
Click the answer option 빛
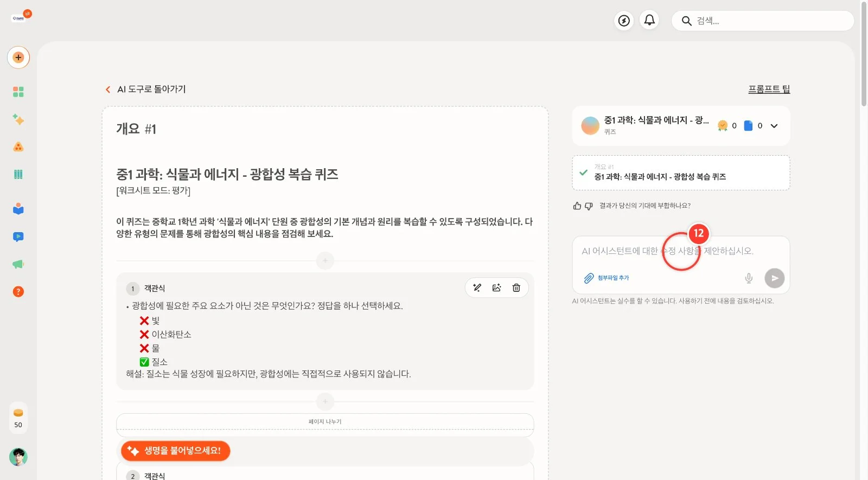150,321
